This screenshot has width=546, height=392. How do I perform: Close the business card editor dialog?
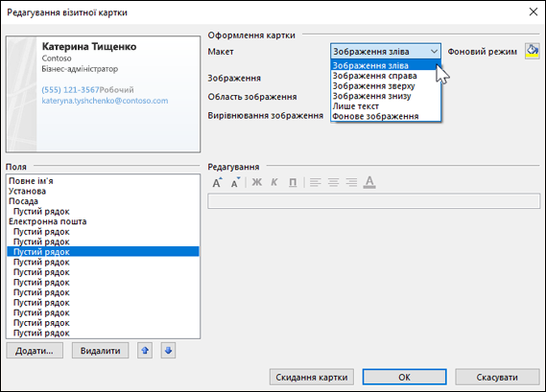534,12
